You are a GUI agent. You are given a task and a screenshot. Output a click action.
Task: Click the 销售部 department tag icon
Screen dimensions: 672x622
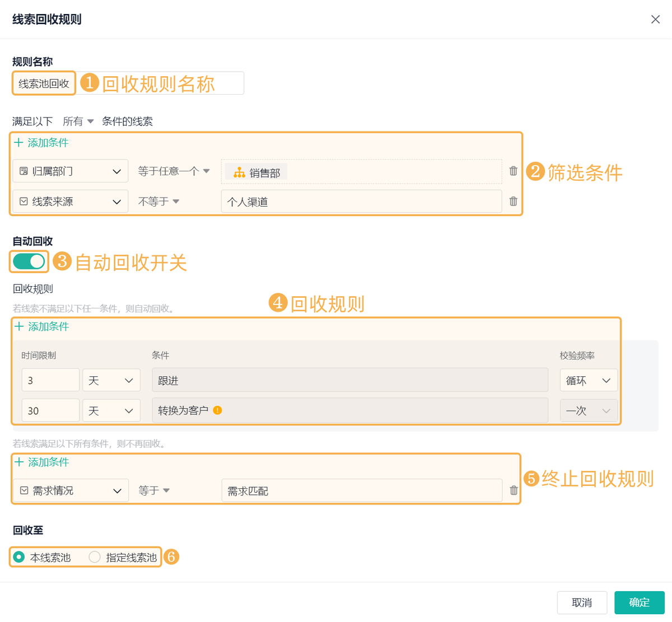tap(239, 172)
